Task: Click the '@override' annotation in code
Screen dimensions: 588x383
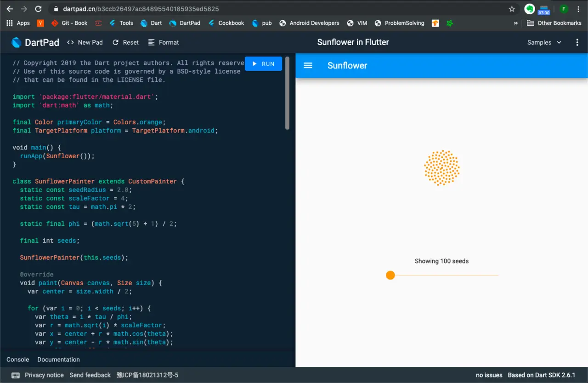Action: tap(37, 274)
